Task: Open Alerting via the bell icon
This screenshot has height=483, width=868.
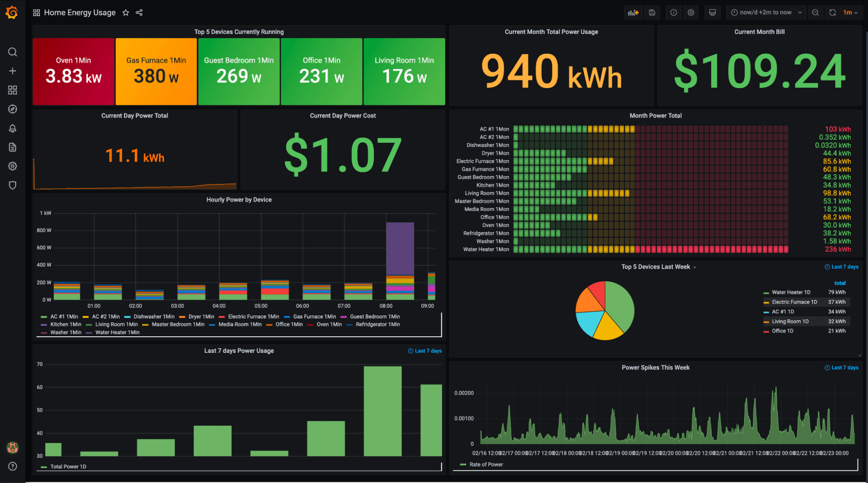Action: coord(13,128)
